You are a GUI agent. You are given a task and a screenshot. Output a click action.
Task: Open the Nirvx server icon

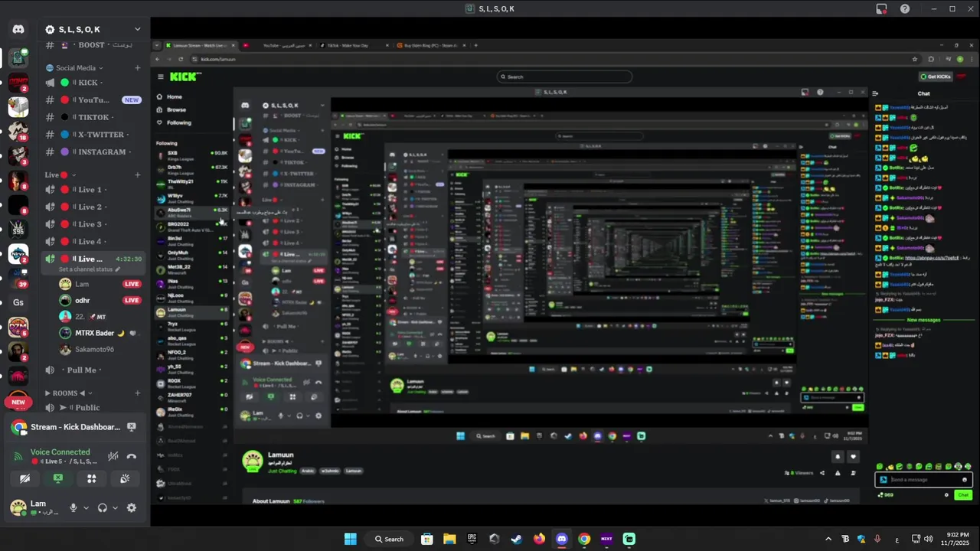tap(18, 253)
